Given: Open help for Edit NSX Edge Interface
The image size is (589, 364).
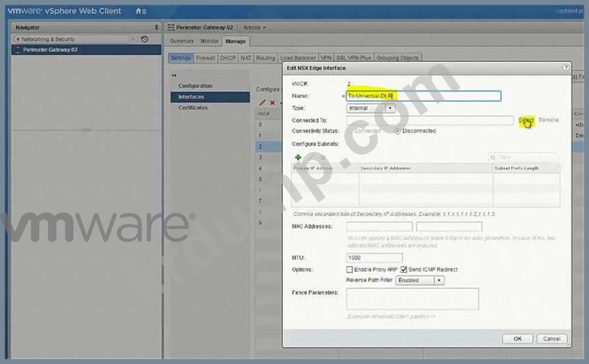Looking at the screenshot, I should [x=565, y=68].
